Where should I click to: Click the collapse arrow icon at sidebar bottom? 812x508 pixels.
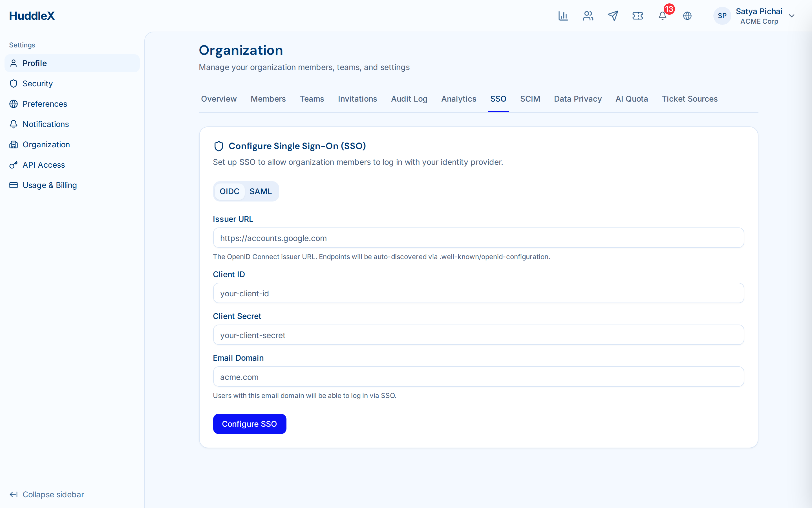[14, 494]
